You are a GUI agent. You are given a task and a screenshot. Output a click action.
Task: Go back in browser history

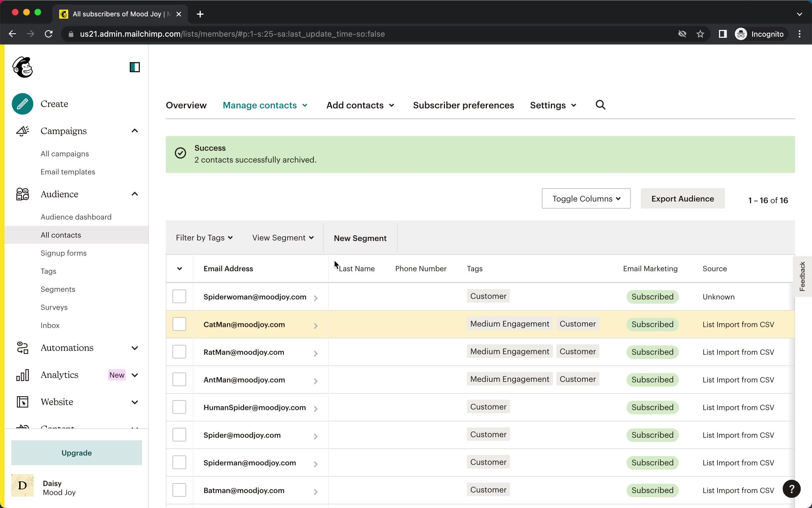click(x=12, y=34)
